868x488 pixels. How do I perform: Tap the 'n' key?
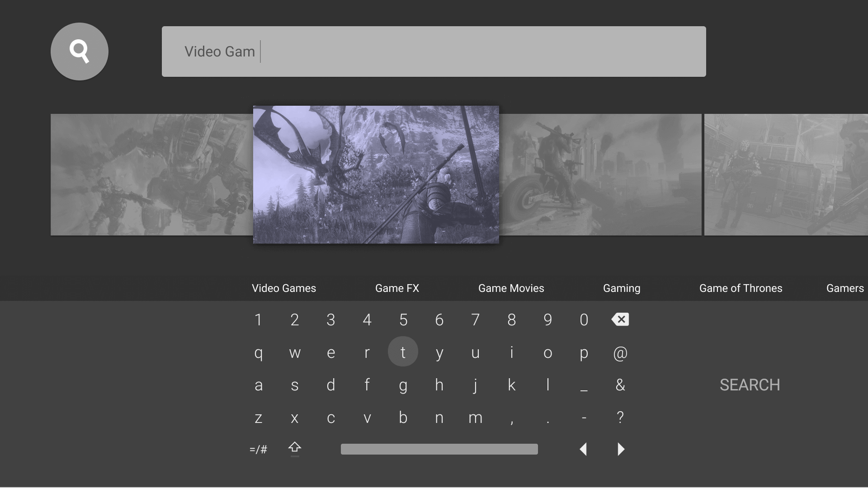pos(439,418)
